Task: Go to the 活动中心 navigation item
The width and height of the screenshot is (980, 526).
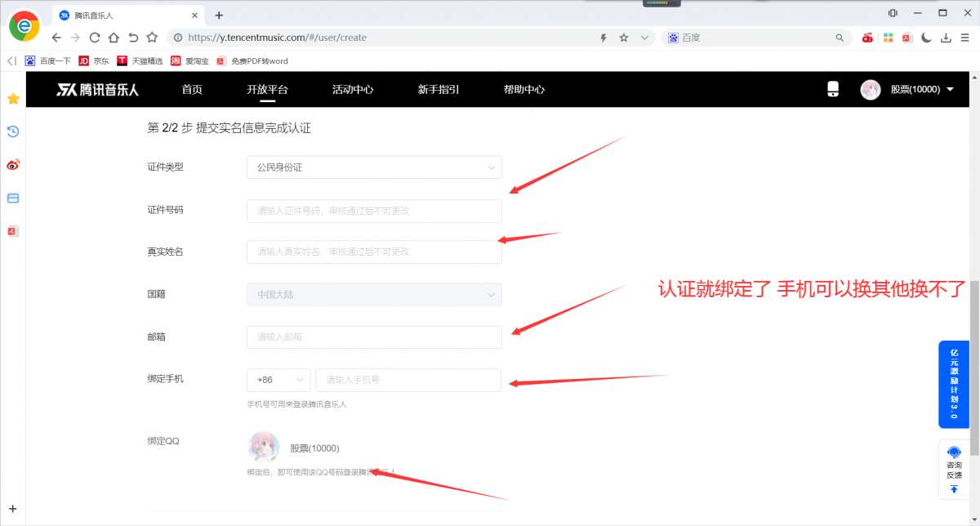Action: [353, 89]
